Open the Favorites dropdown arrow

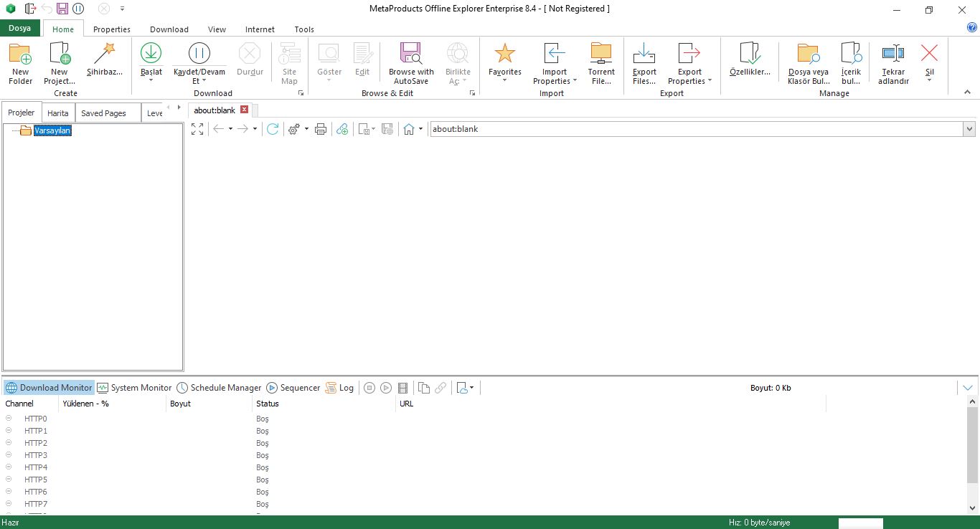coord(505,80)
